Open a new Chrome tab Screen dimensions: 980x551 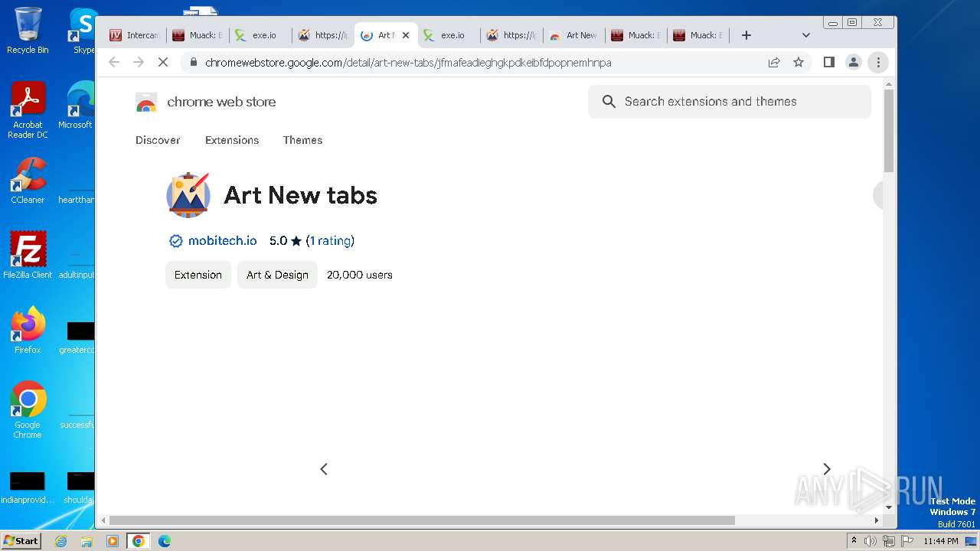[746, 35]
